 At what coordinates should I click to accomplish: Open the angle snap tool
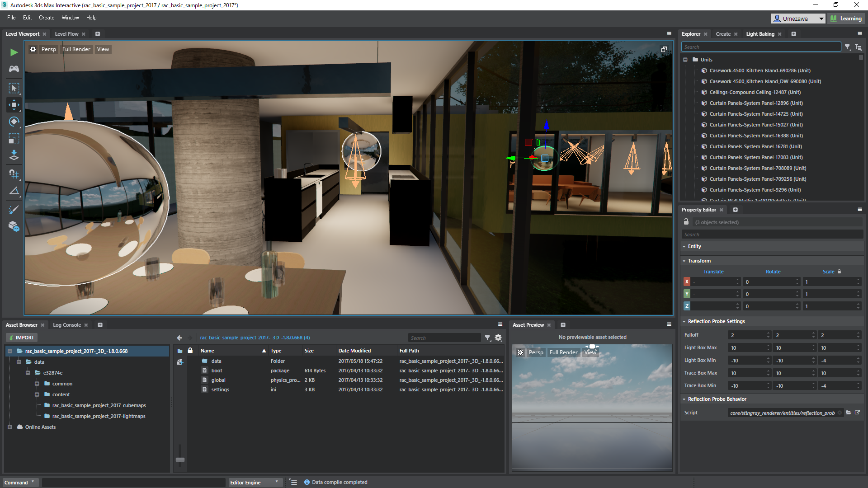click(x=14, y=191)
